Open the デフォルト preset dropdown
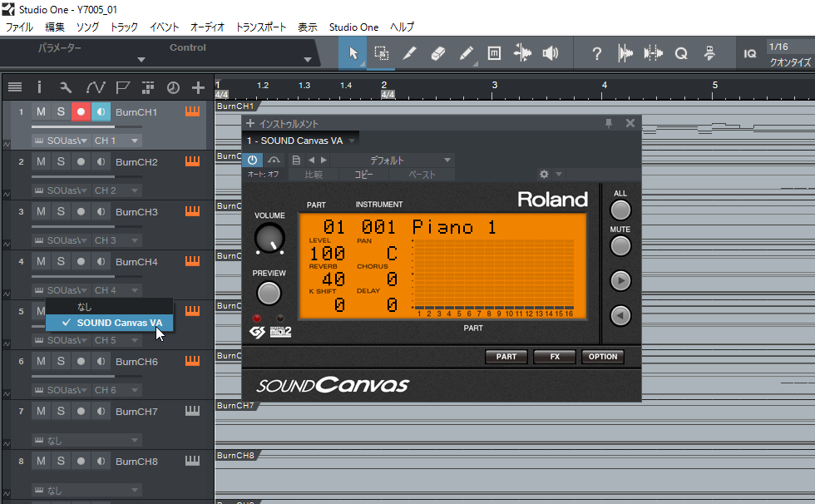Viewport: 815px width, 504px height. coord(392,160)
